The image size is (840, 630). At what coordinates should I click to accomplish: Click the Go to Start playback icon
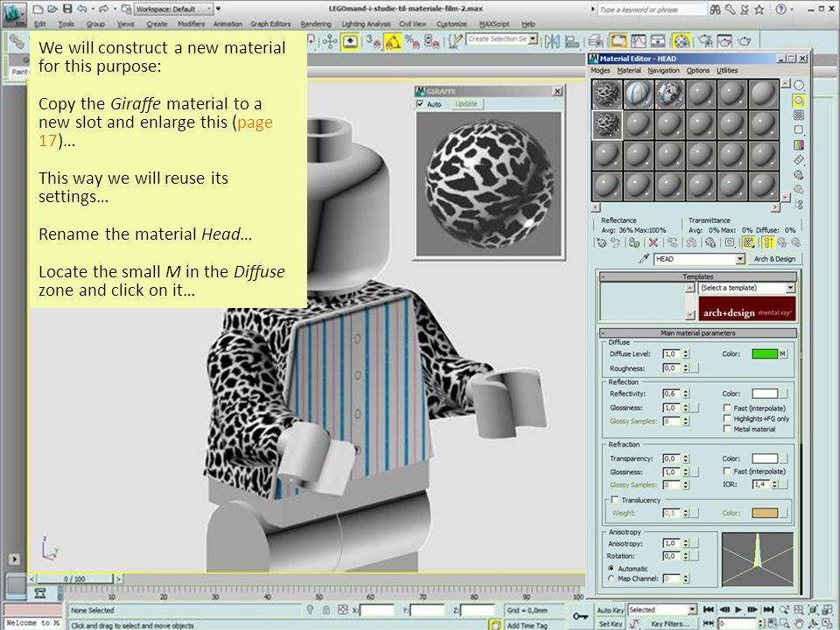click(x=708, y=610)
